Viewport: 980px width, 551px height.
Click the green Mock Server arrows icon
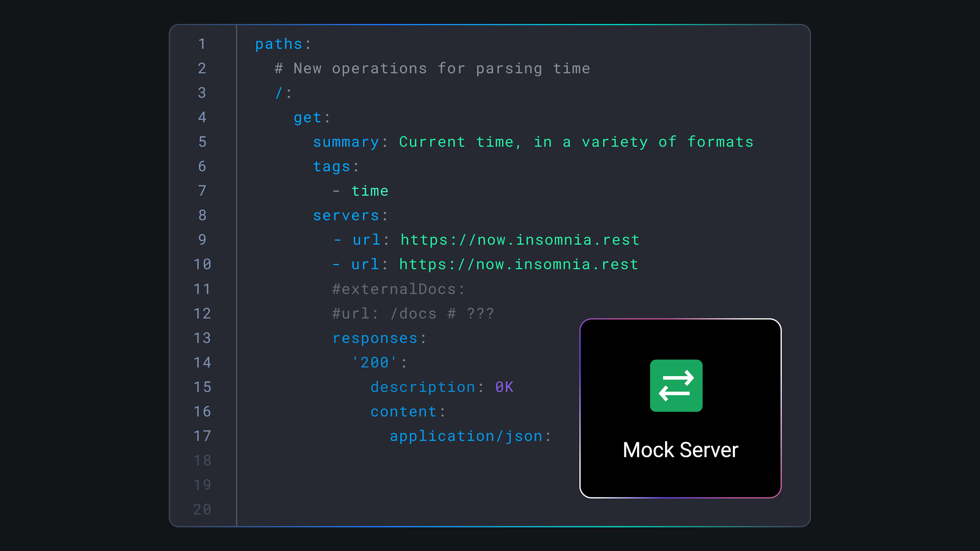point(676,386)
